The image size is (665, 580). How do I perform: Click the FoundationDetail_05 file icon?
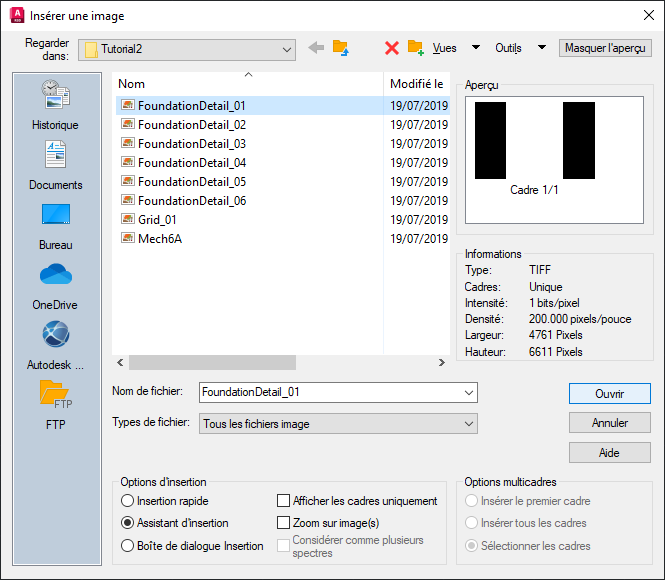pyautogui.click(x=128, y=181)
